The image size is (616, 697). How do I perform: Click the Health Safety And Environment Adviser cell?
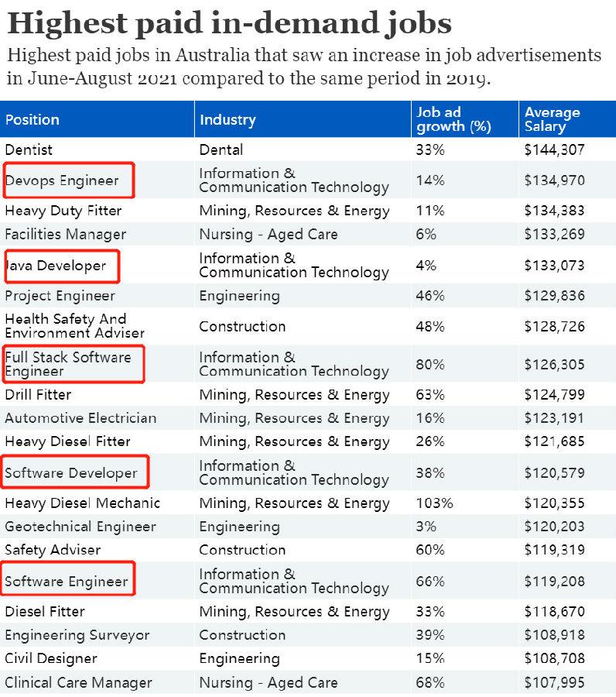click(x=74, y=326)
